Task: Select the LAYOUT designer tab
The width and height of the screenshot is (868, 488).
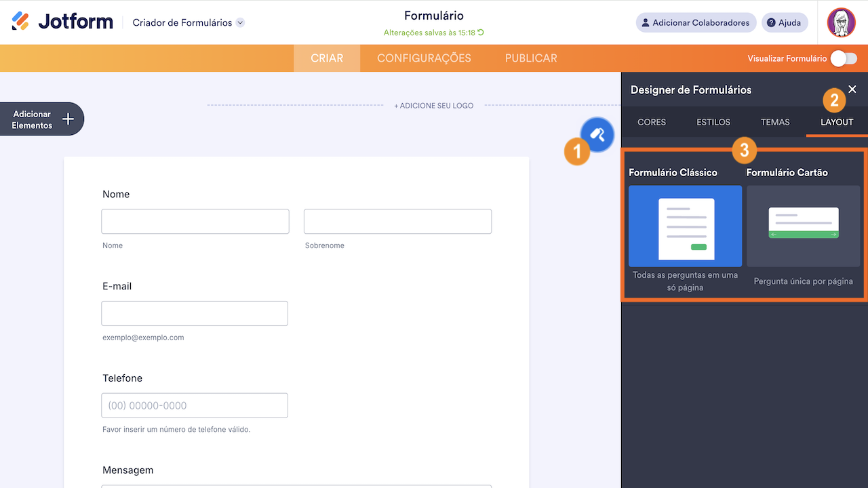Action: pos(837,122)
